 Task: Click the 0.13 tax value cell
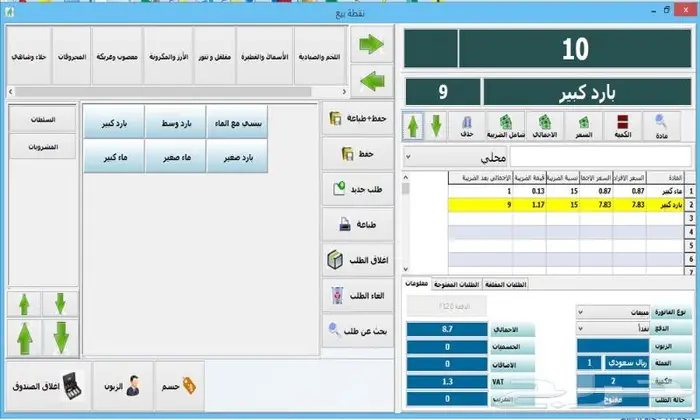coord(529,191)
